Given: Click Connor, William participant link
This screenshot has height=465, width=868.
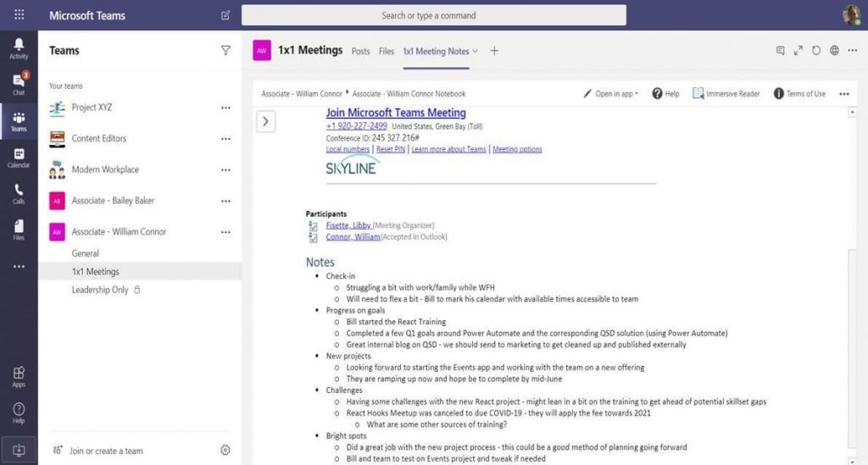Looking at the screenshot, I should click(353, 236).
